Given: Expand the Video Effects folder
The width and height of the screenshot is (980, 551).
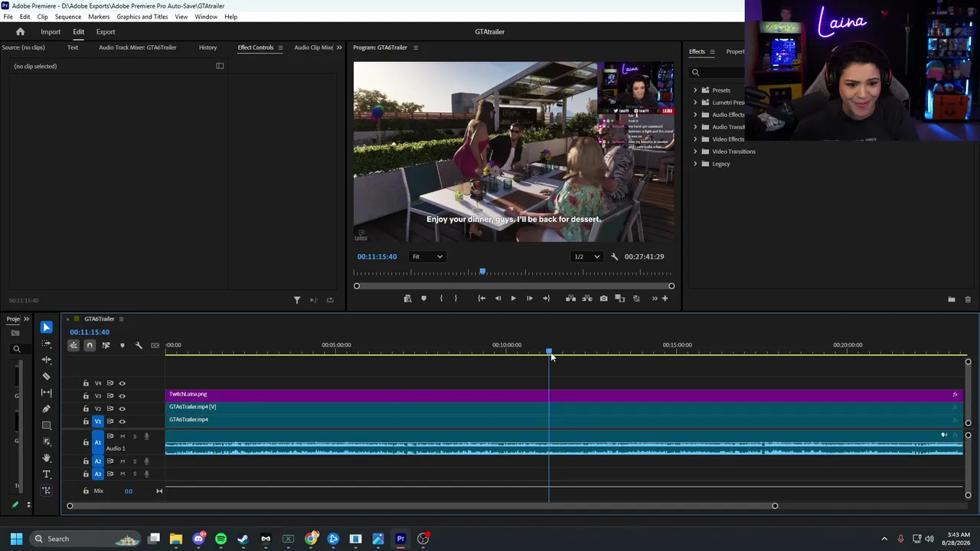Looking at the screenshot, I should click(x=695, y=139).
